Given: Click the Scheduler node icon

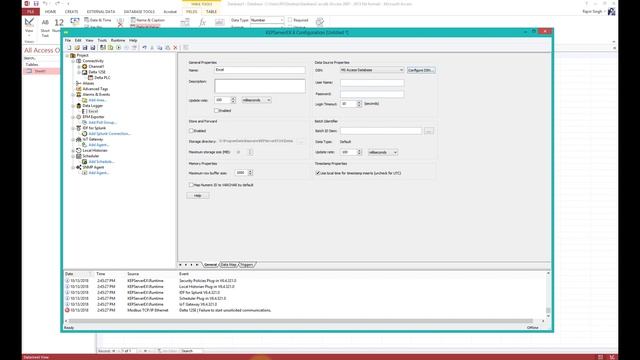Looking at the screenshot, I should coord(79,156).
